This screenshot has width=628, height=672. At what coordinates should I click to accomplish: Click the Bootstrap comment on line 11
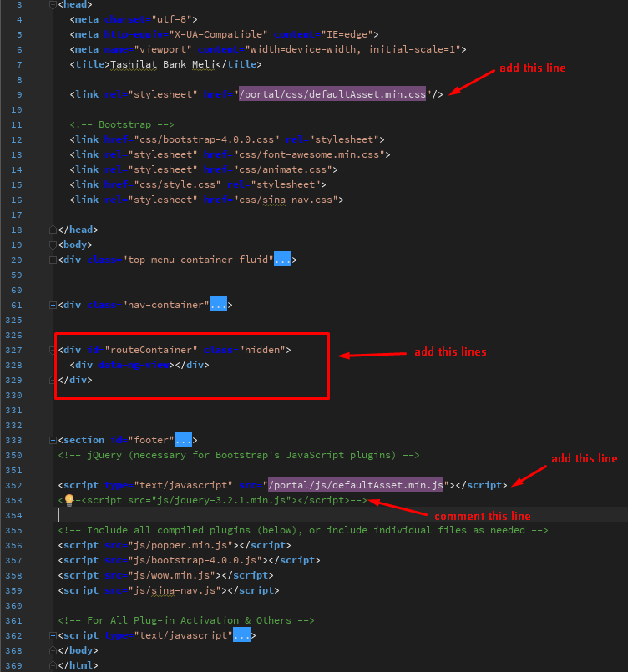pyautogui.click(x=122, y=124)
